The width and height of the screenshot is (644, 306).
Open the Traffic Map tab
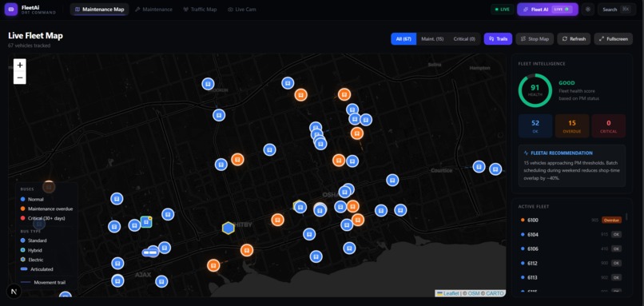[x=200, y=10]
